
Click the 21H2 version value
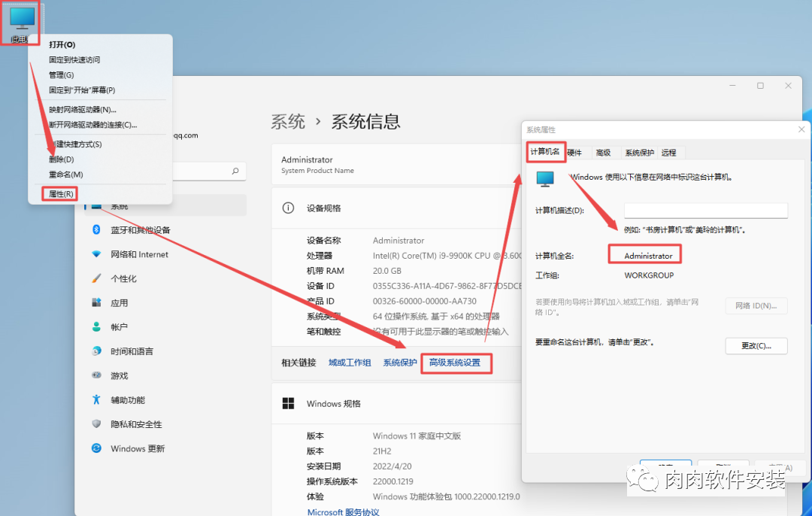click(382, 451)
